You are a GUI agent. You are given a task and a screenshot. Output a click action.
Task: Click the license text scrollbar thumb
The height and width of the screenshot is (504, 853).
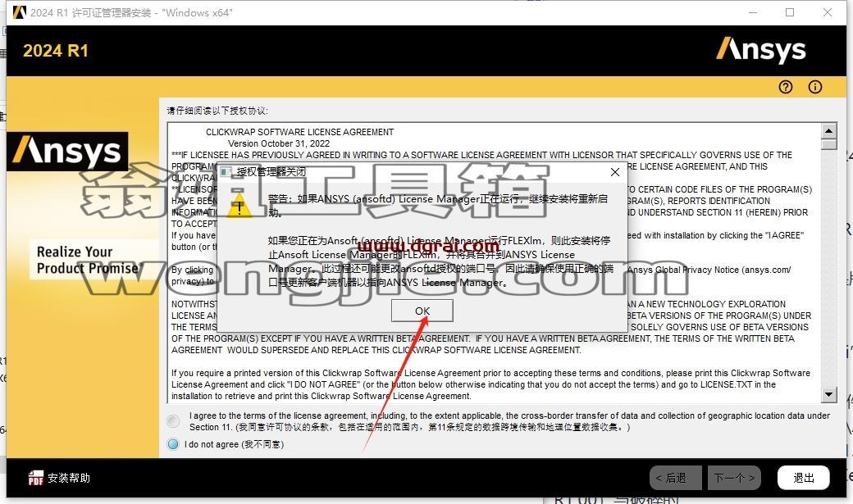coord(828,144)
